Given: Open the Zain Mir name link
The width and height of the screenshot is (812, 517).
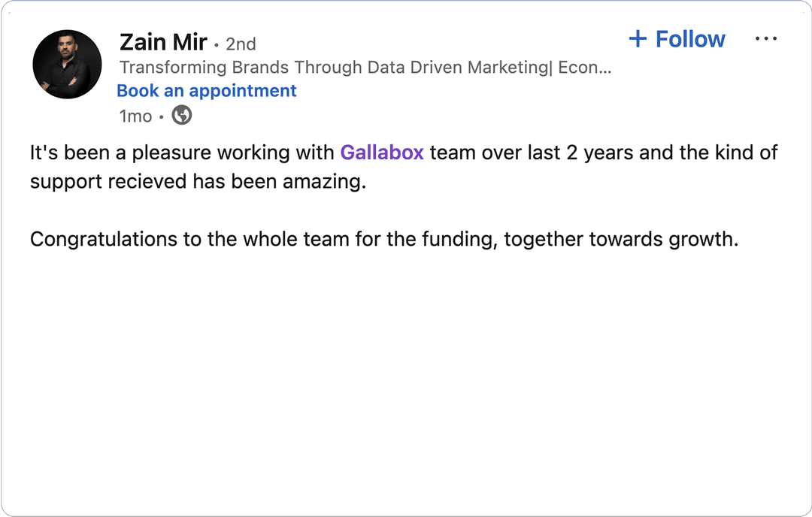Looking at the screenshot, I should pos(162,42).
